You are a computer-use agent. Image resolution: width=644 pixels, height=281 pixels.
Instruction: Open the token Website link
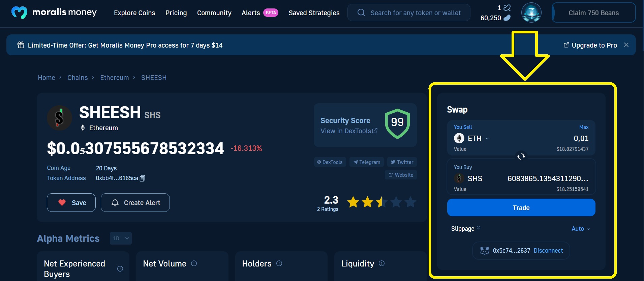[x=401, y=175]
